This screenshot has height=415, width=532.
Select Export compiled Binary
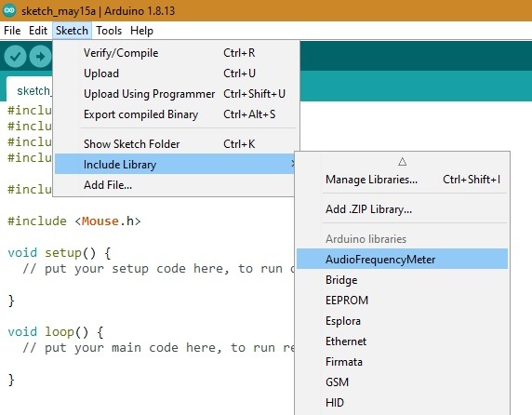click(176, 114)
